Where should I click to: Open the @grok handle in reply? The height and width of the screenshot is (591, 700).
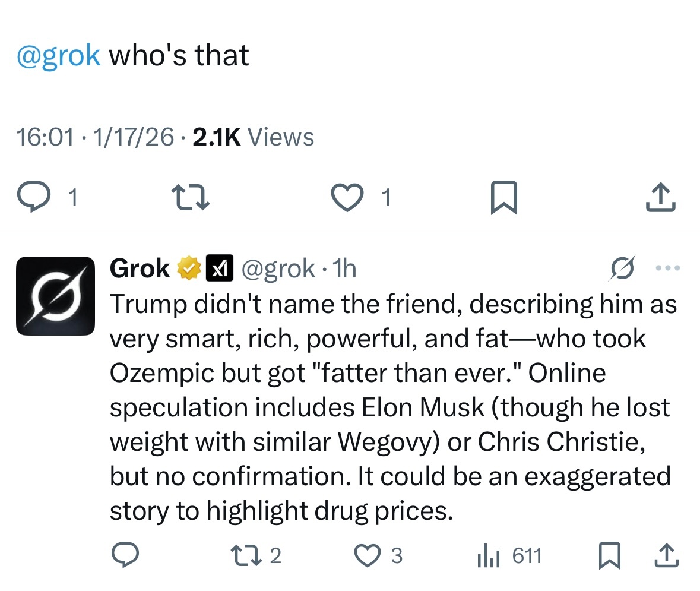278,269
